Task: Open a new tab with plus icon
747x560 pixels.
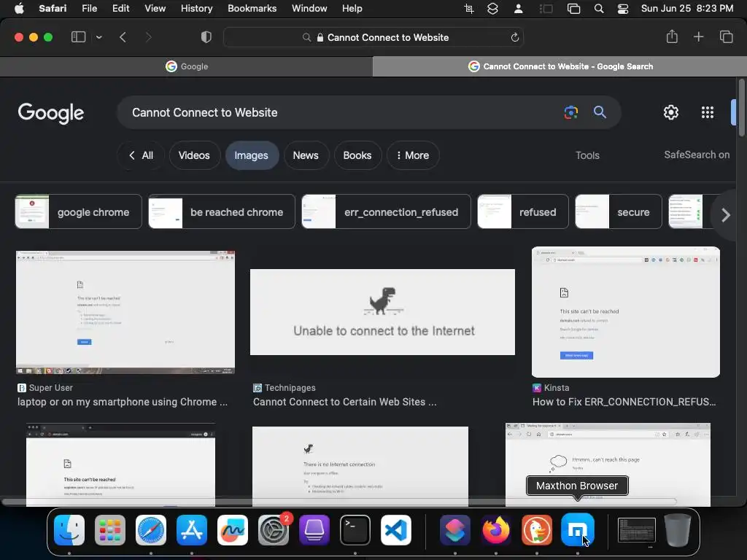Action: click(x=698, y=36)
